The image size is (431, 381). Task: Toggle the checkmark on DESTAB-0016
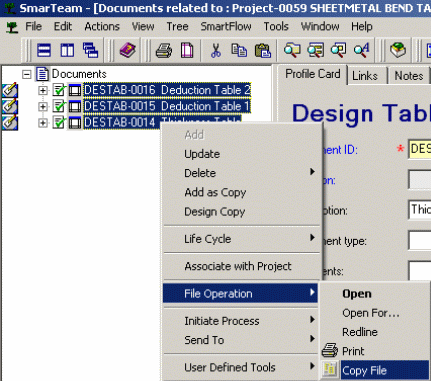59,90
